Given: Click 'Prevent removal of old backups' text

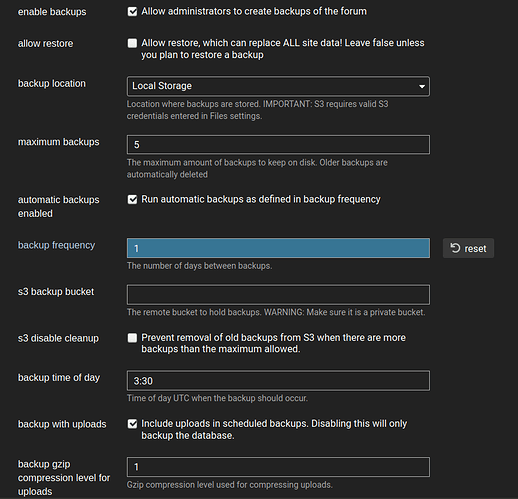Looking at the screenshot, I should [x=274, y=343].
